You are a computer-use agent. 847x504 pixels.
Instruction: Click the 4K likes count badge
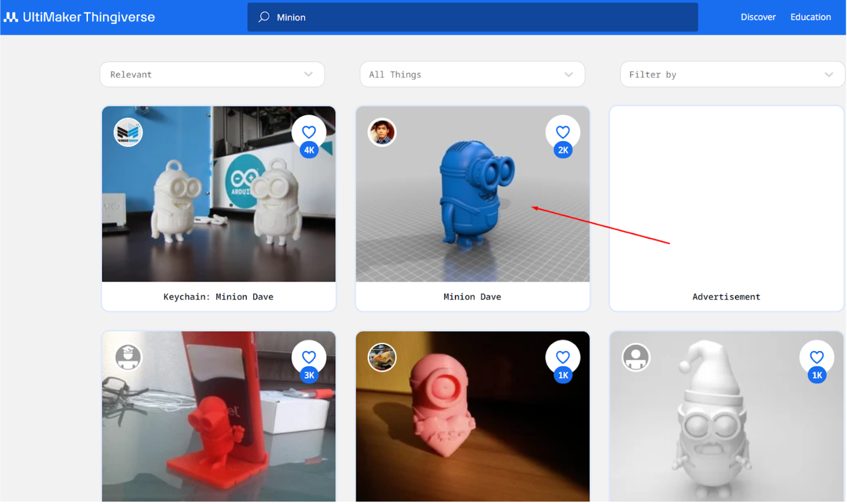(x=309, y=150)
